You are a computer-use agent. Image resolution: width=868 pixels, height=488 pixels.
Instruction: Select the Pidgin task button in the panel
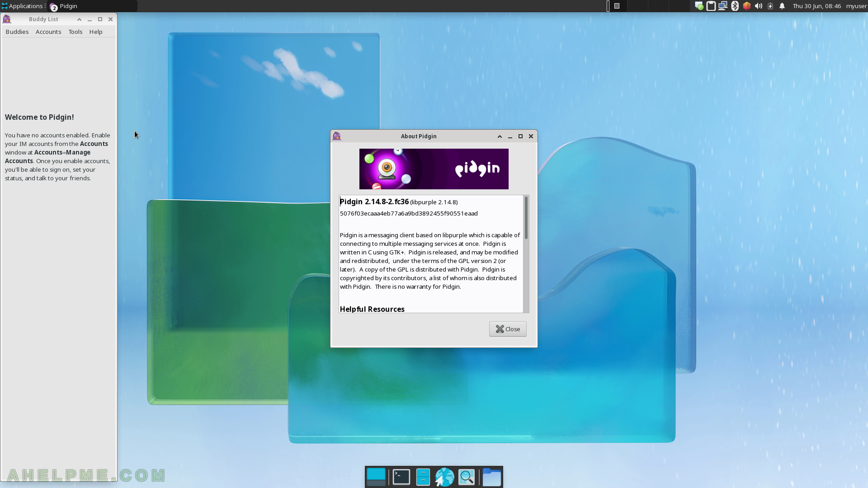point(92,6)
